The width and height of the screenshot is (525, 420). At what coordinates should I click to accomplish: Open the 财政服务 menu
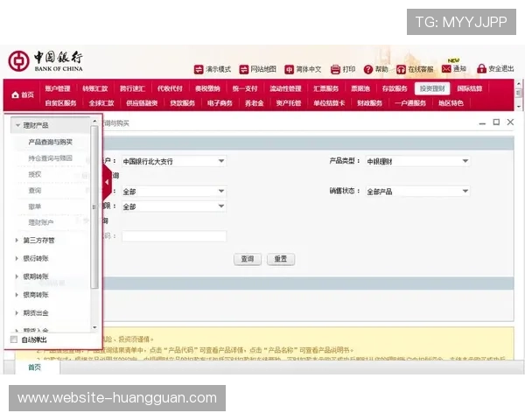tap(369, 103)
